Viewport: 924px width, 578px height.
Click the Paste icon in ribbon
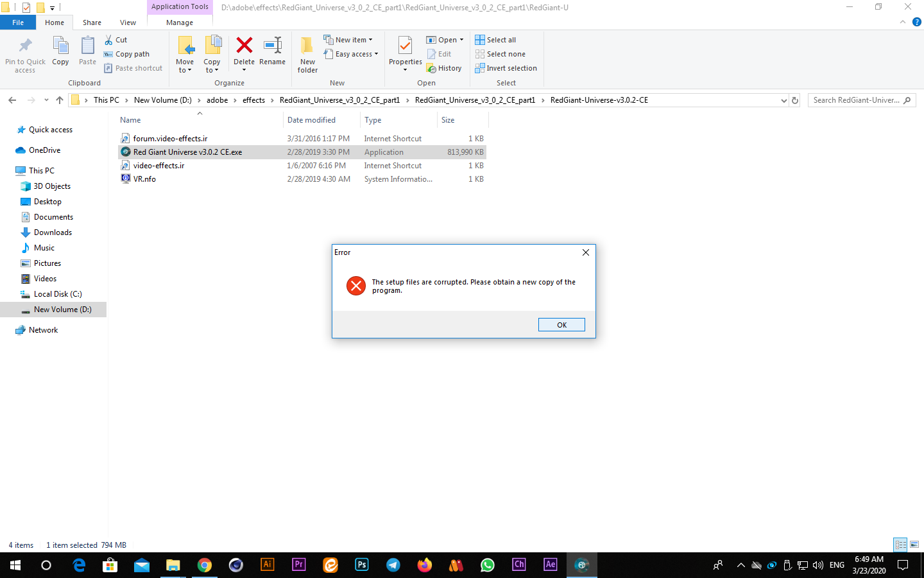(87, 46)
